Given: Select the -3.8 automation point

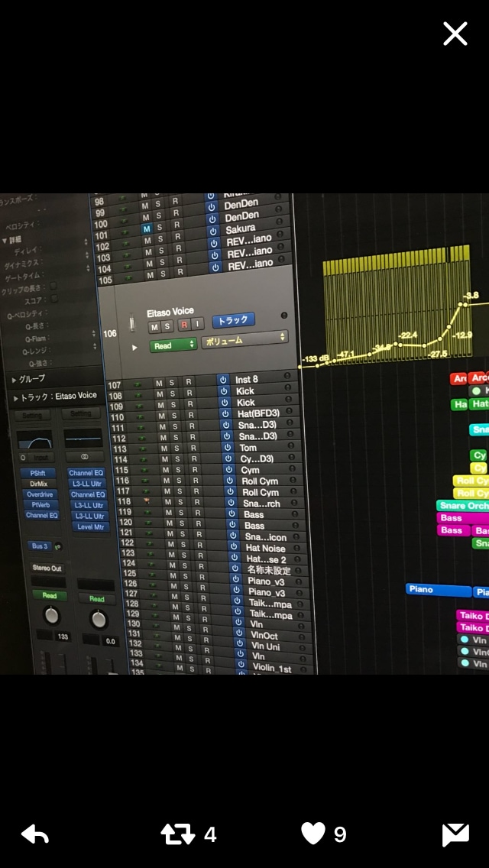Looking at the screenshot, I should [465, 304].
